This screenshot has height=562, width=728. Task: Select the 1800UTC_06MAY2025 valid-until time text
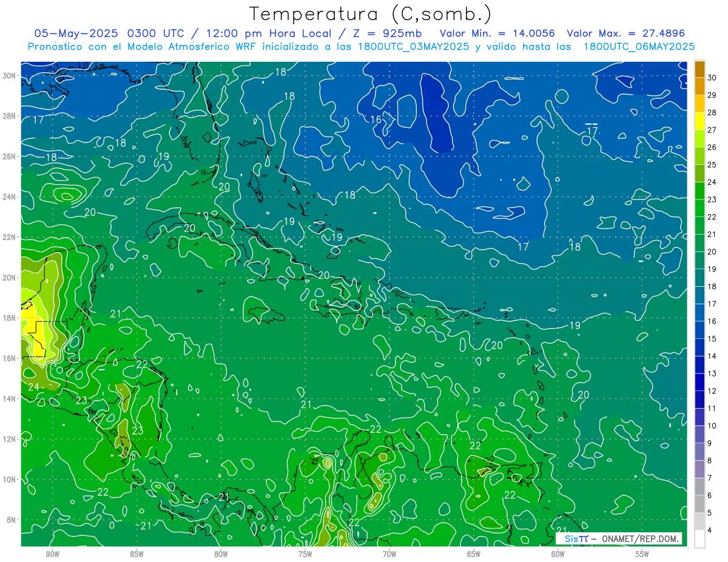[x=639, y=46]
